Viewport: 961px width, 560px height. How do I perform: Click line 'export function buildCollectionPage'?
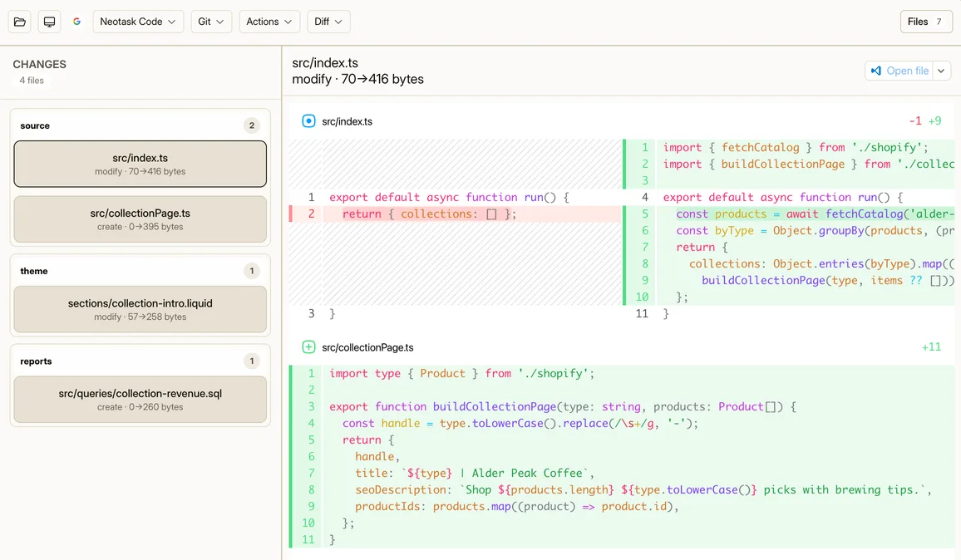coord(622,406)
